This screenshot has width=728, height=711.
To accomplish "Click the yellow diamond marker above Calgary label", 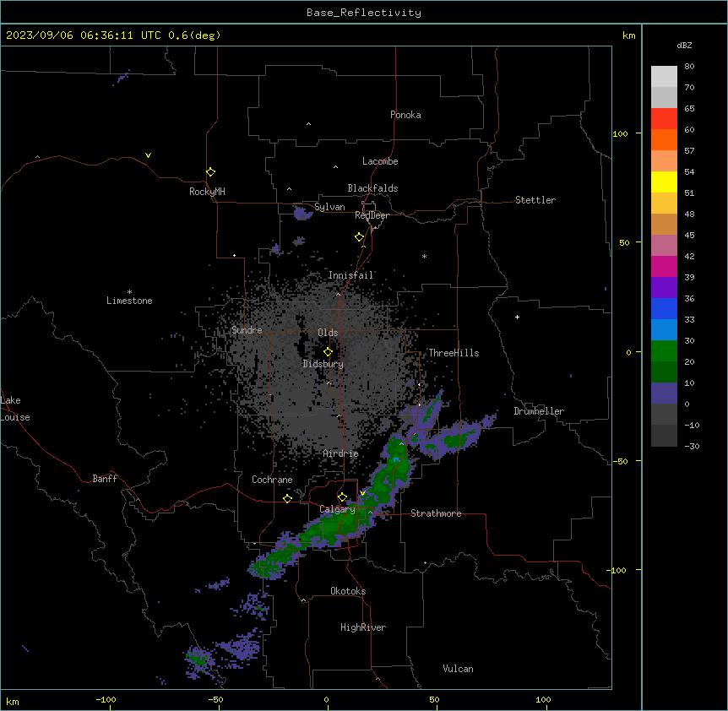I will tap(342, 497).
